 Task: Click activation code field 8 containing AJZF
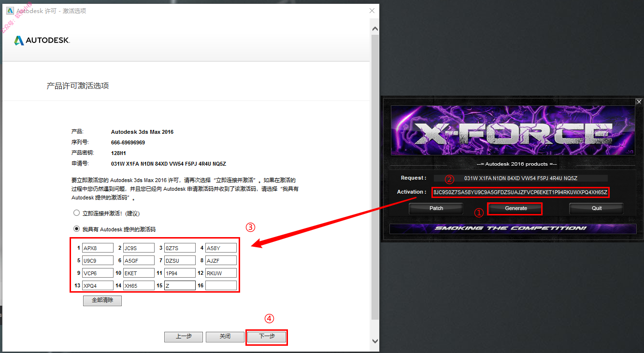click(221, 260)
